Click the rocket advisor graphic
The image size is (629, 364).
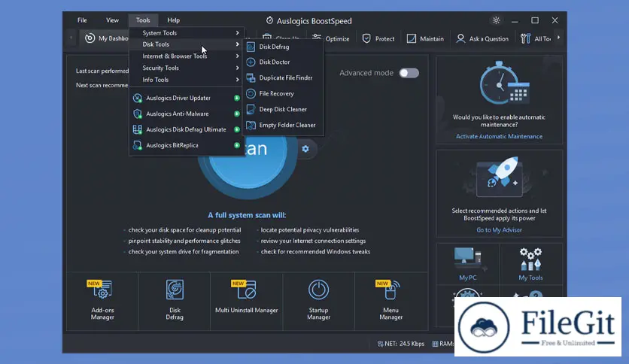coord(500,177)
